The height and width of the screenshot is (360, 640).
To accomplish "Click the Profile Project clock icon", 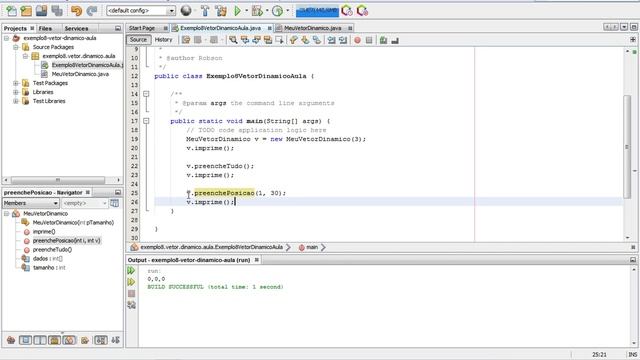I will click(x=278, y=11).
